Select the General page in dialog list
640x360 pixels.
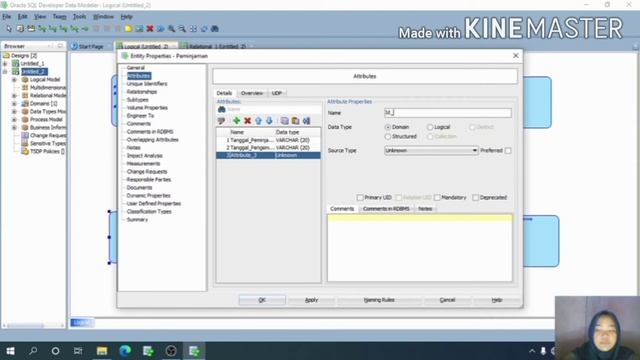(x=136, y=68)
